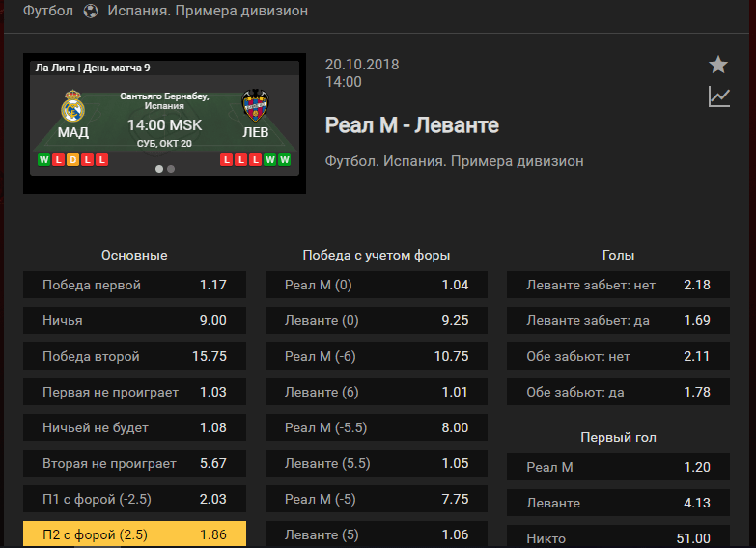Click the orange D draw form badge
Image resolution: width=756 pixels, height=548 pixels.
[72, 159]
